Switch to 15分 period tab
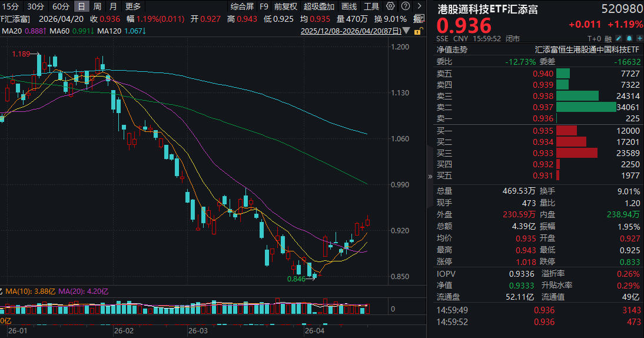This screenshot has width=644, height=338. [x=11, y=6]
